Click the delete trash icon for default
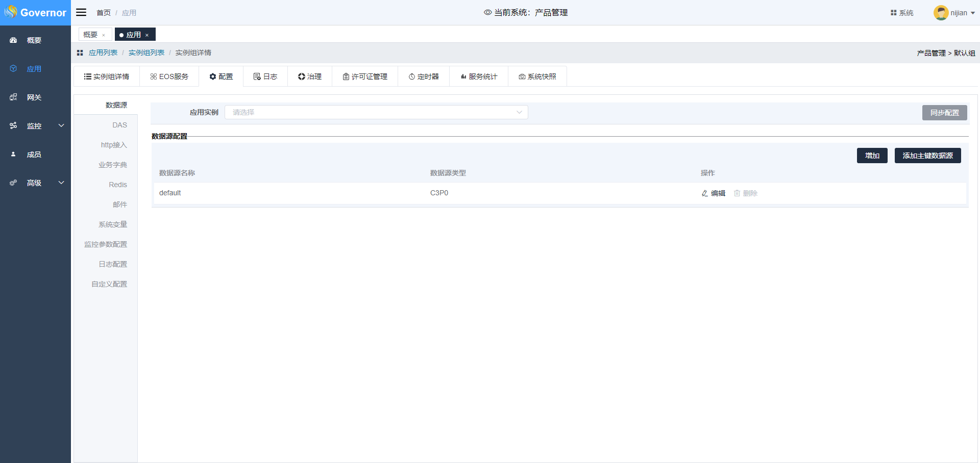980x463 pixels. [737, 193]
